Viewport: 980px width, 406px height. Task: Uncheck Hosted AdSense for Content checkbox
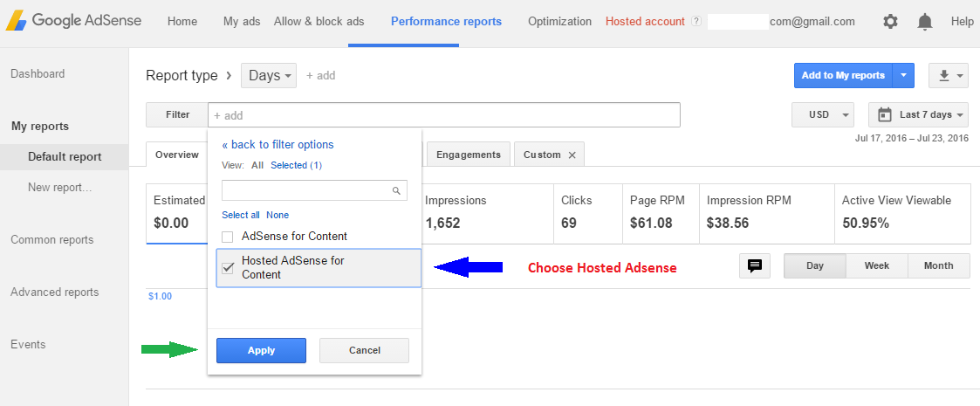pos(228,268)
